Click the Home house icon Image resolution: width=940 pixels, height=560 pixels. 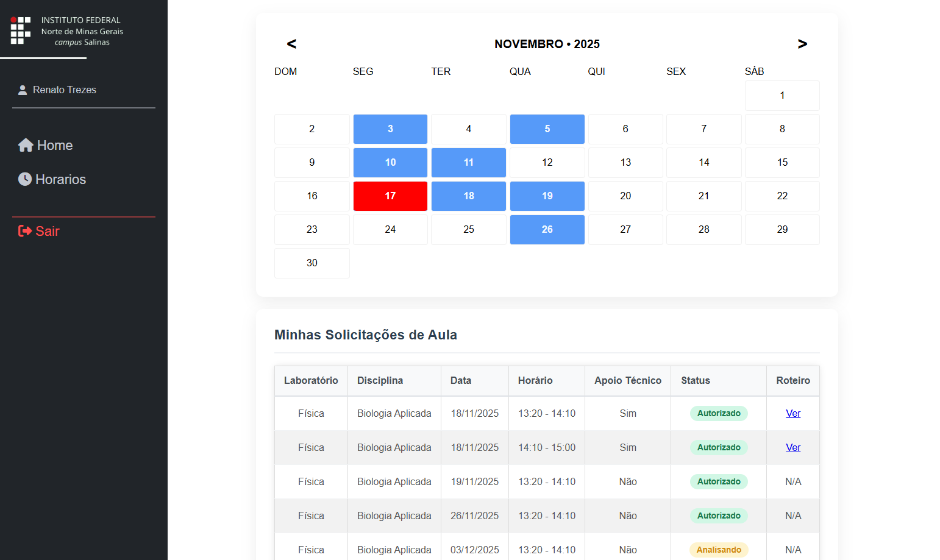coord(26,145)
